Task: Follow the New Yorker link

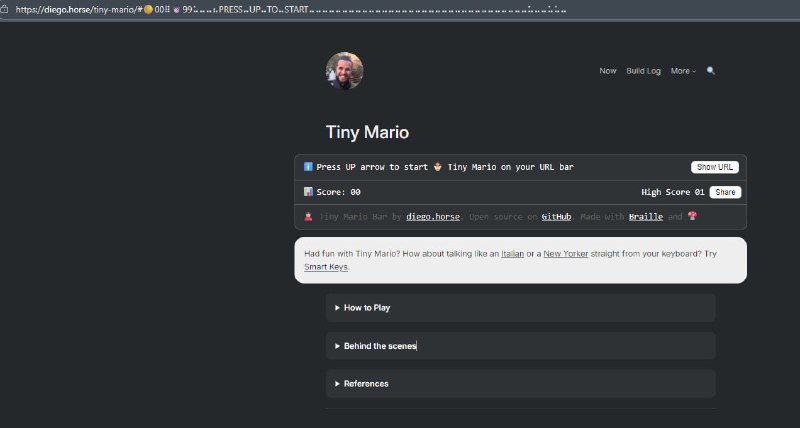Action: [566, 254]
